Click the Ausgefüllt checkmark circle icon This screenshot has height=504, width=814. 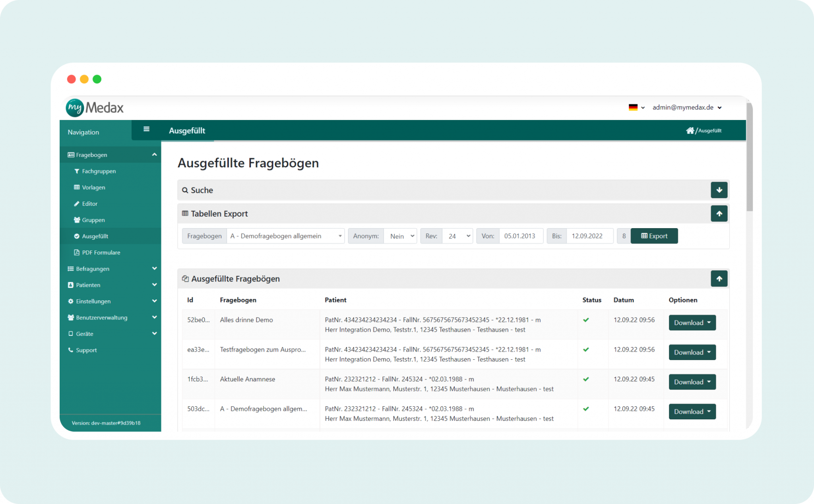[77, 236]
